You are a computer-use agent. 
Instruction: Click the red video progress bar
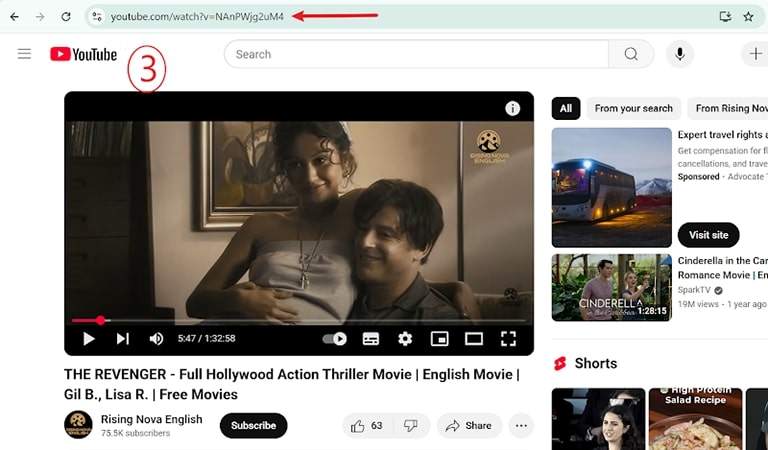point(299,321)
